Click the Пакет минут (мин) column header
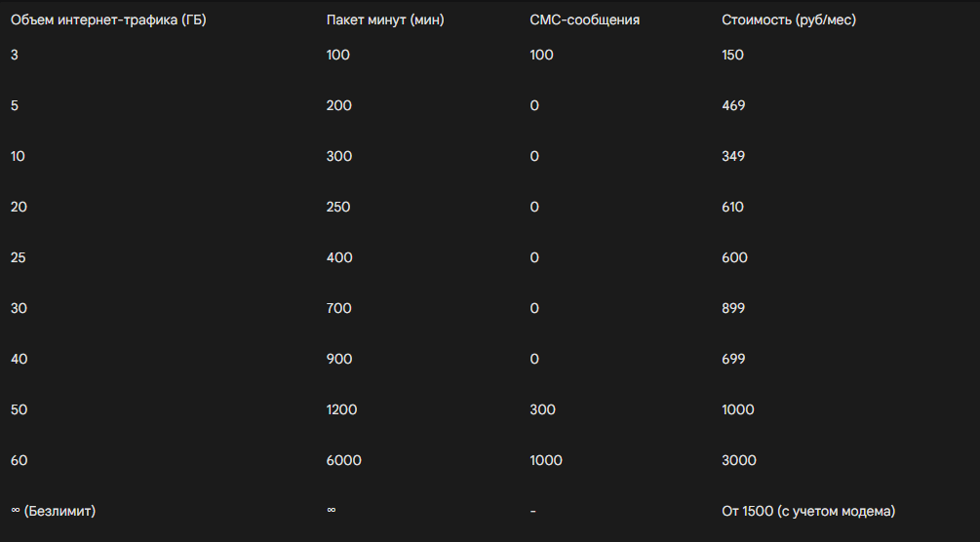Screen dimensions: 980x542 click(384, 19)
